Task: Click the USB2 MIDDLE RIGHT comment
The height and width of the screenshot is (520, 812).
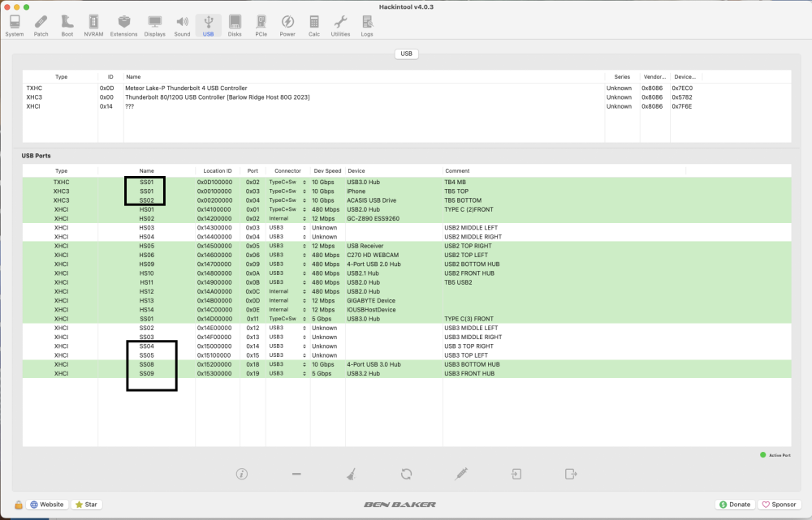Action: [x=473, y=237]
